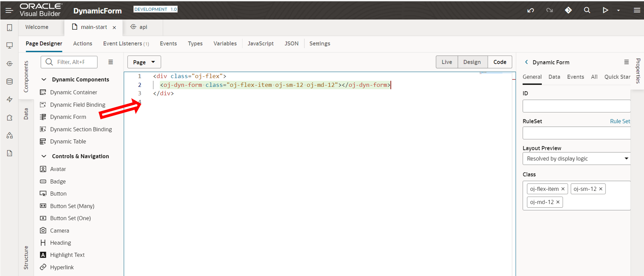644x276 pixels.
Task: Click the search magnifier in header
Action: point(587,10)
